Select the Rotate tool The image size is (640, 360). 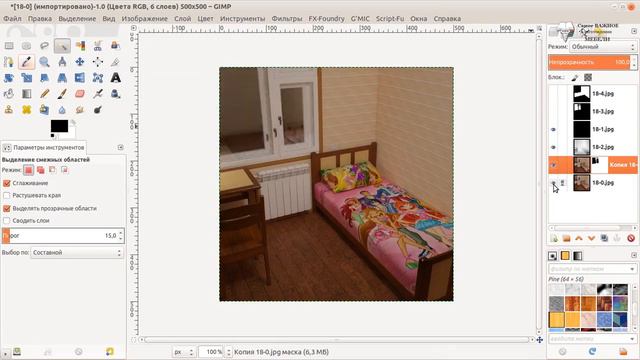tap(9, 78)
